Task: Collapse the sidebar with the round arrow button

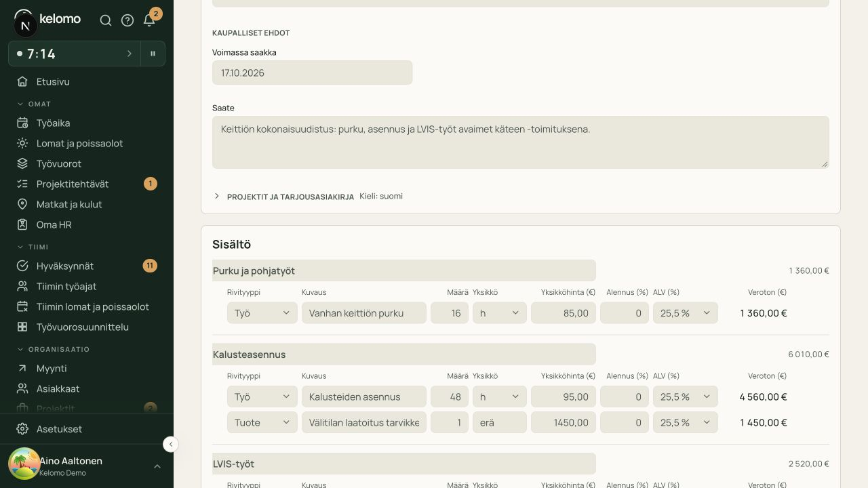Action: coord(171,444)
